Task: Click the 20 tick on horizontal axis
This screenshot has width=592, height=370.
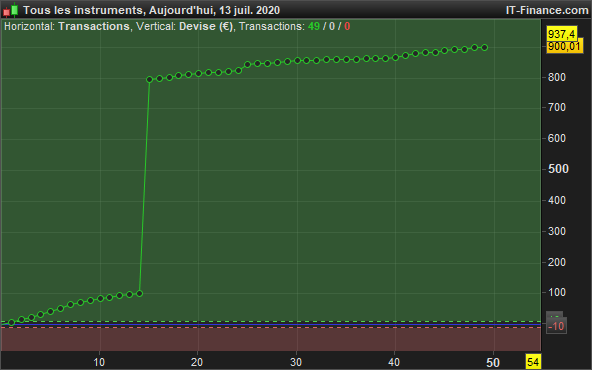Action: point(197,362)
